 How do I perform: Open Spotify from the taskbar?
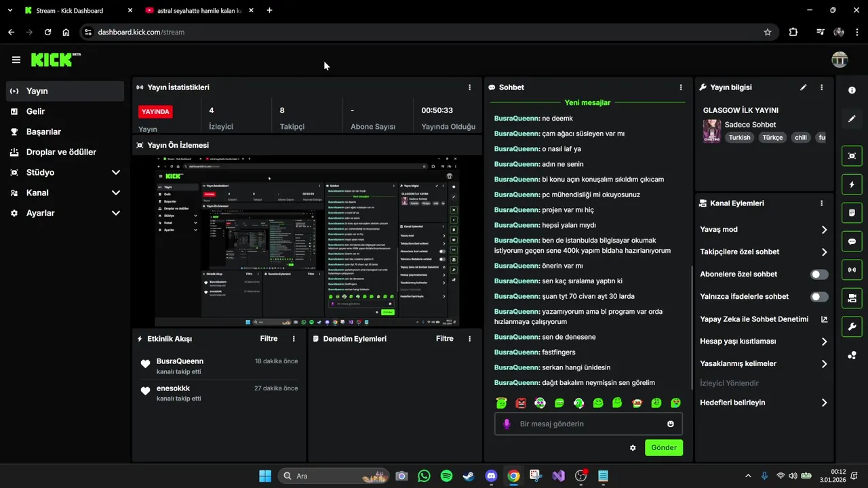[x=446, y=476]
